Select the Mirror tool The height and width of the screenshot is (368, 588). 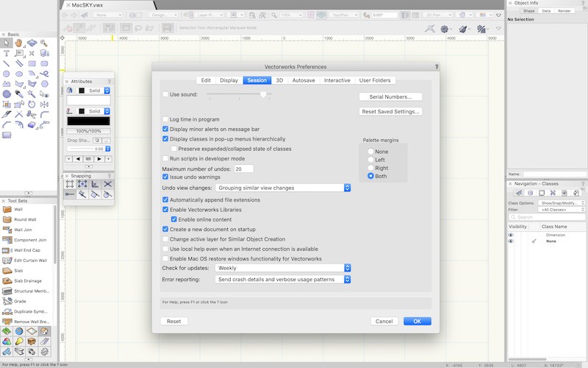click(44, 104)
